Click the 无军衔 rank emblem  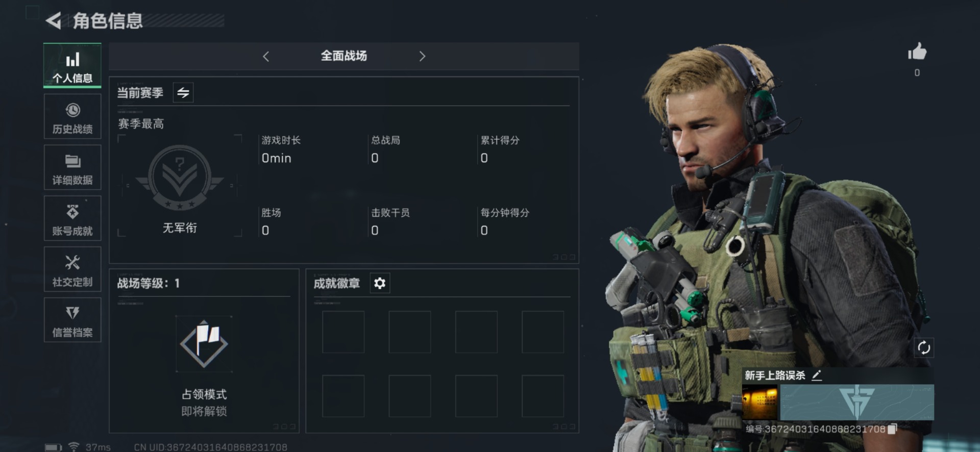click(x=180, y=178)
